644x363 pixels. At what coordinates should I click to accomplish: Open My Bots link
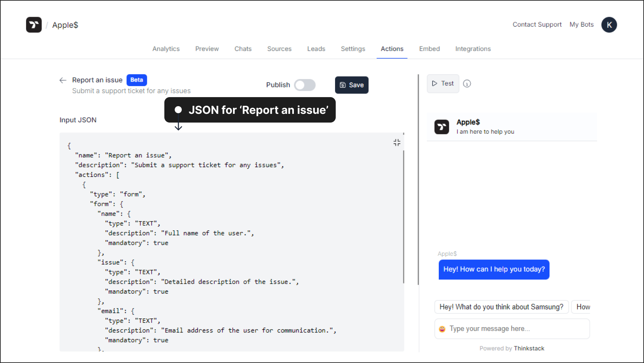click(x=581, y=25)
